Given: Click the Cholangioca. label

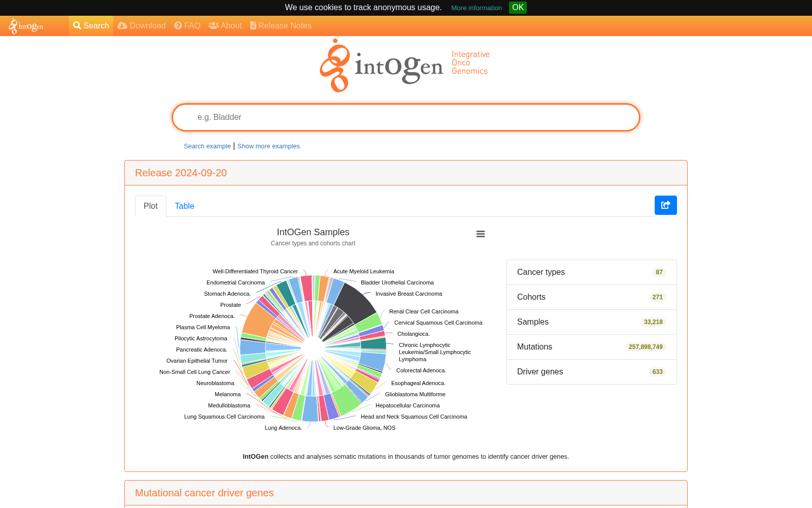Looking at the screenshot, I should pyautogui.click(x=414, y=334).
